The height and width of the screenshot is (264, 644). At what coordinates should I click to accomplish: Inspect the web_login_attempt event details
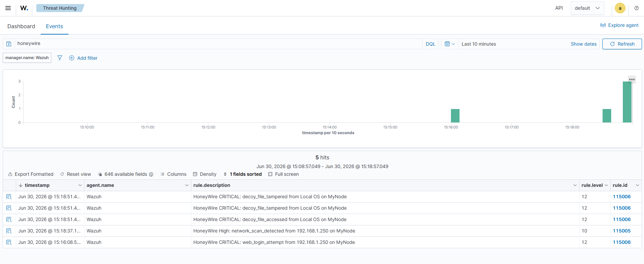pyautogui.click(x=9, y=242)
